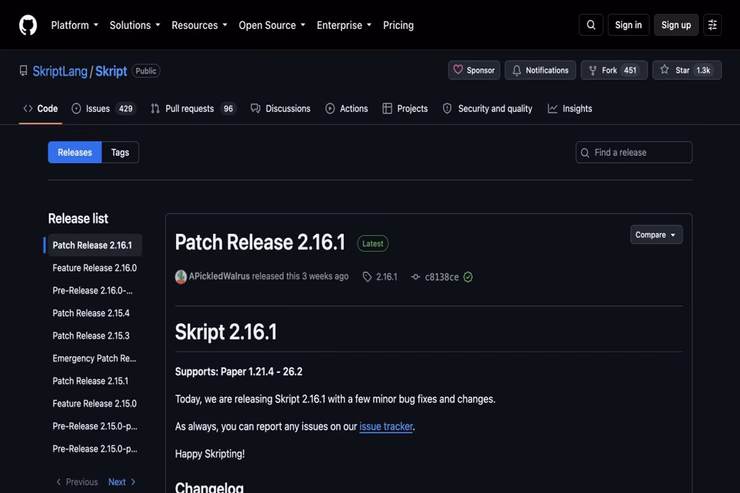Image resolution: width=740 pixels, height=493 pixels.
Task: Click the Public visibility label
Action: click(146, 71)
